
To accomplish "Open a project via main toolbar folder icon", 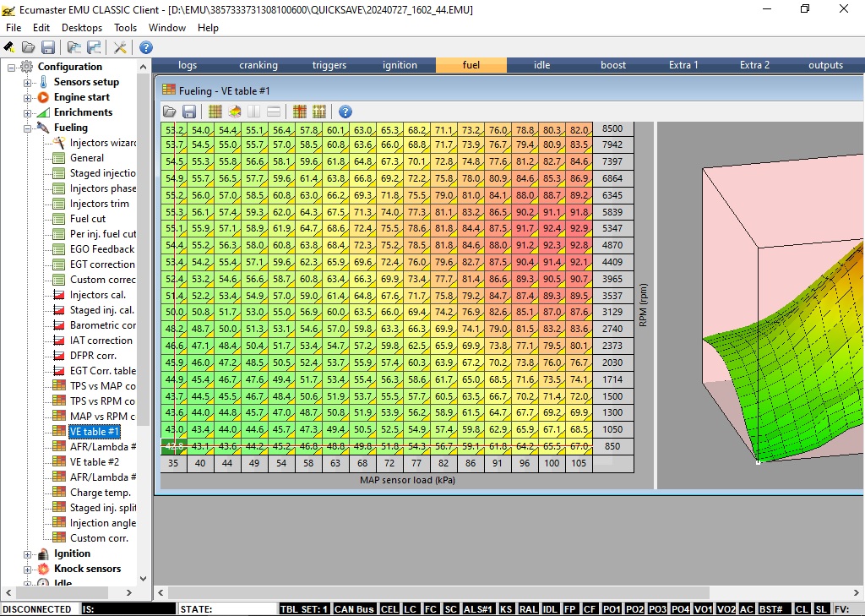I will click(x=28, y=47).
